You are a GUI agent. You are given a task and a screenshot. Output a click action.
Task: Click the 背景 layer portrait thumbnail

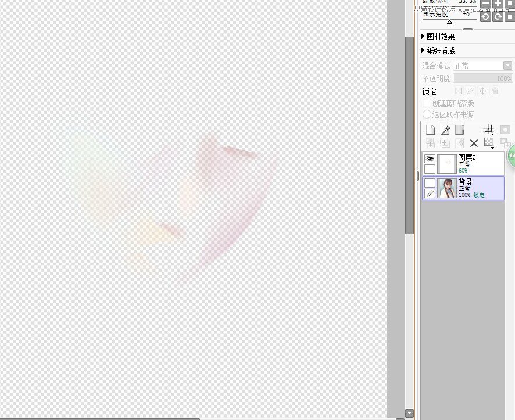tap(446, 188)
